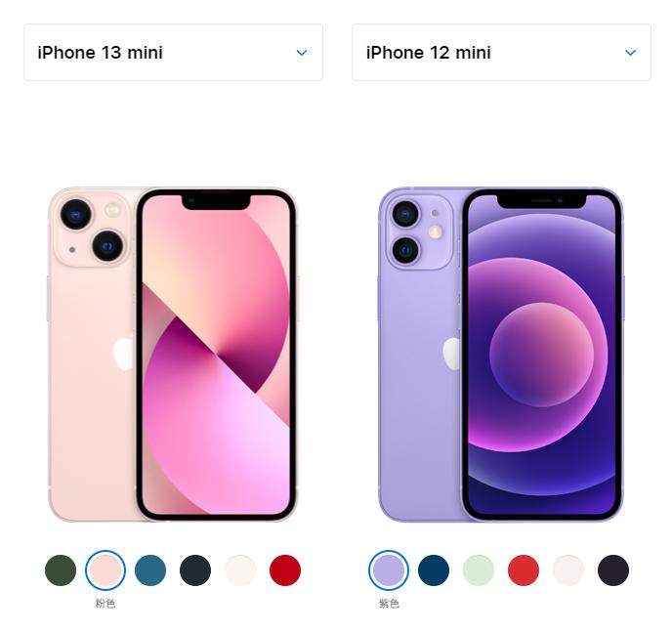Click the 粉色 color label
Viewport: 672px width, 631px height.
[x=105, y=604]
